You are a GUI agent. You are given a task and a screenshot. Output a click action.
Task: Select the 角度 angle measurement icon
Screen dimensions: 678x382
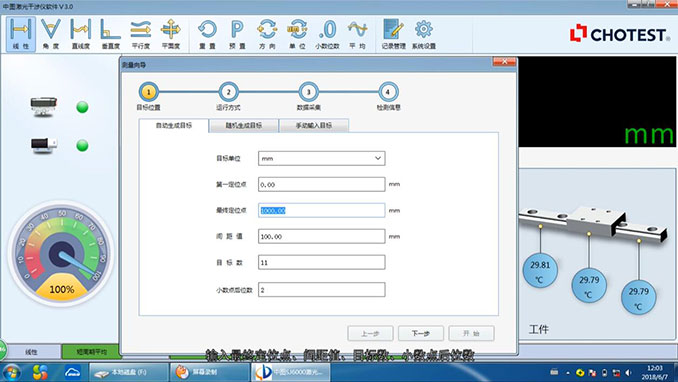(x=51, y=34)
